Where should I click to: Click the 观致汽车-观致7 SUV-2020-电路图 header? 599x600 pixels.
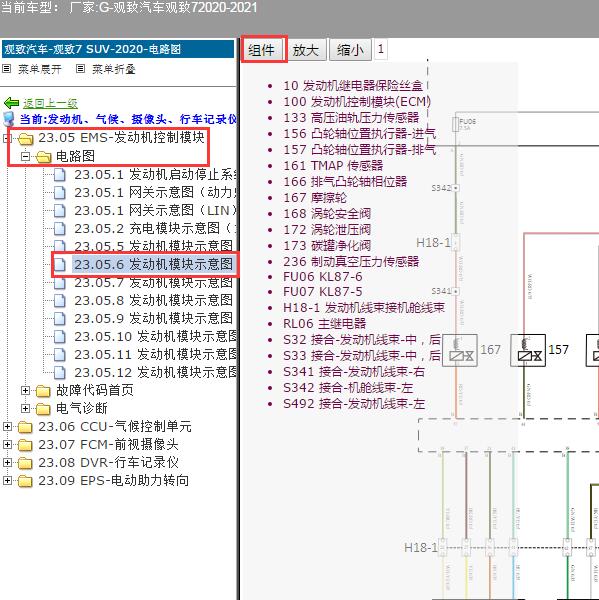click(118, 49)
